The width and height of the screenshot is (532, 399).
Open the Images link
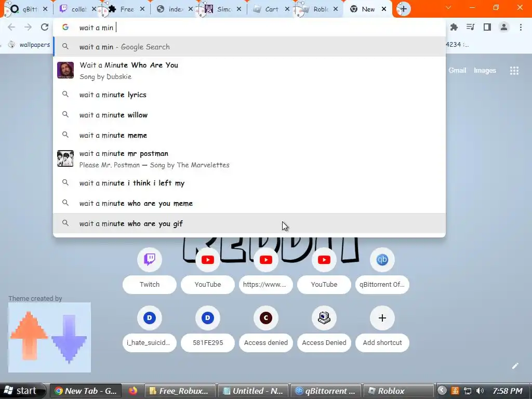pos(485,71)
